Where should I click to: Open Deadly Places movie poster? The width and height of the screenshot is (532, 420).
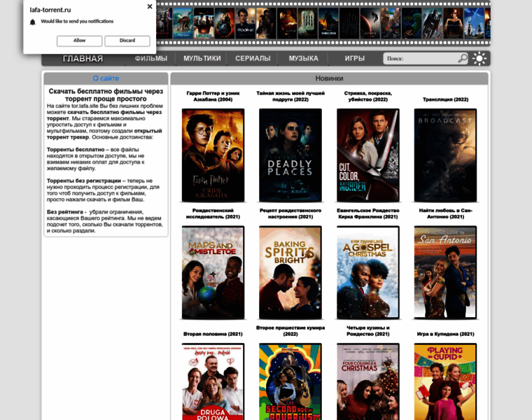tap(290, 155)
